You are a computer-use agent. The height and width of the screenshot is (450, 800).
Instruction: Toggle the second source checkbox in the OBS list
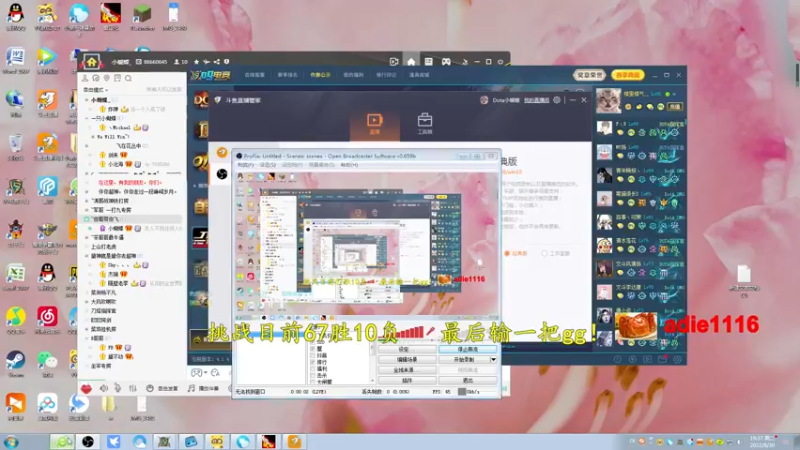click(x=313, y=355)
